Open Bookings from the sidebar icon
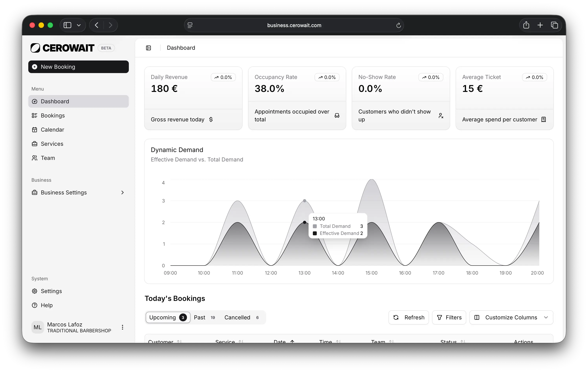The image size is (588, 372). (x=35, y=115)
